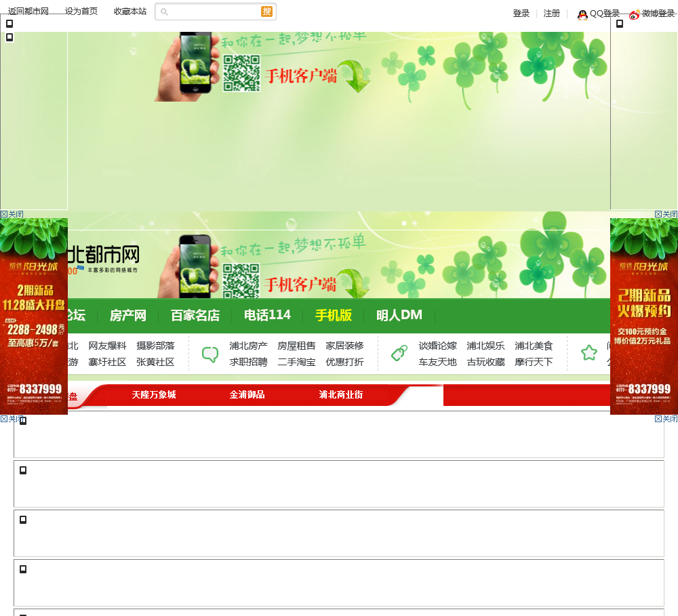The height and width of the screenshot is (616, 678).
Task: Open 摩行天下 link
Action: (534, 362)
